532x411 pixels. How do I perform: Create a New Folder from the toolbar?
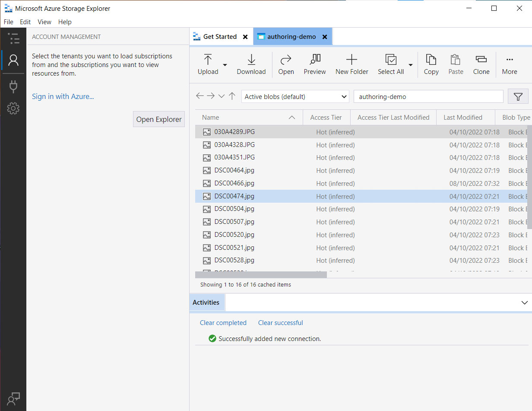tap(352, 65)
